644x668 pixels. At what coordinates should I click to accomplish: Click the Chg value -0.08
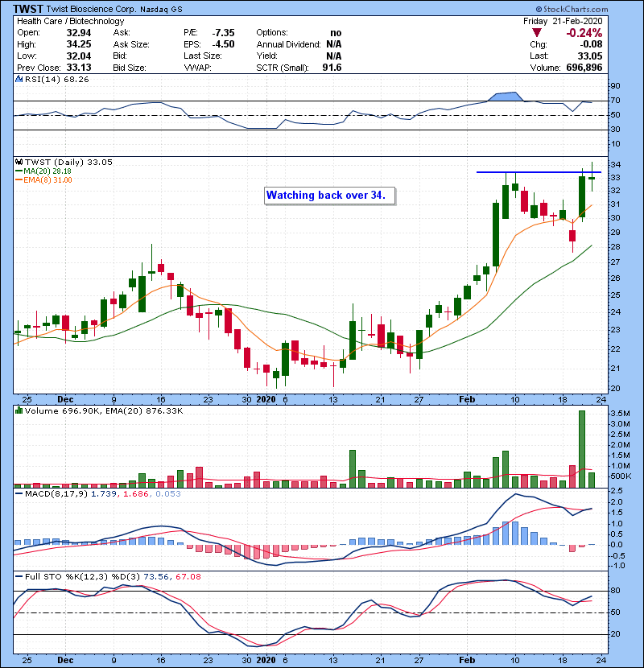click(591, 44)
